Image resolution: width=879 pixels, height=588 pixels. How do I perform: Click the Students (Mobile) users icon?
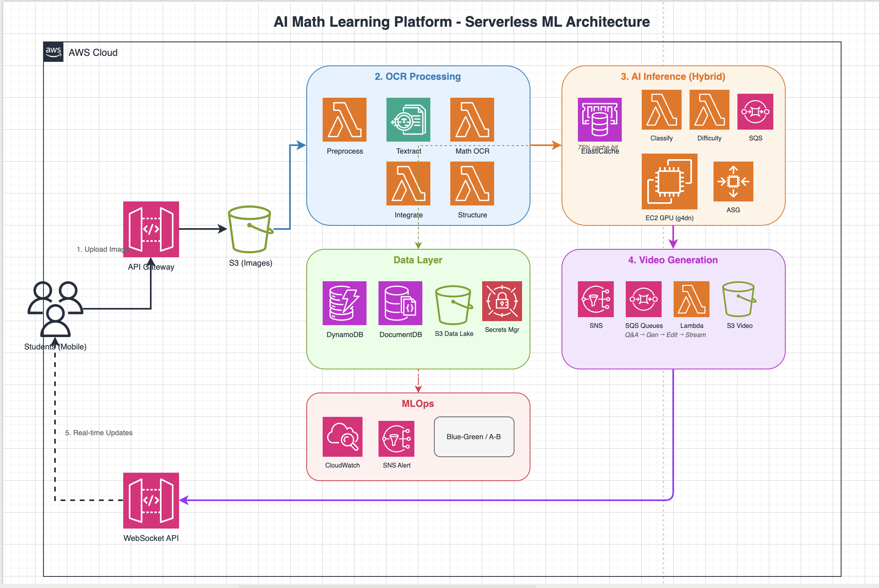[x=55, y=309]
